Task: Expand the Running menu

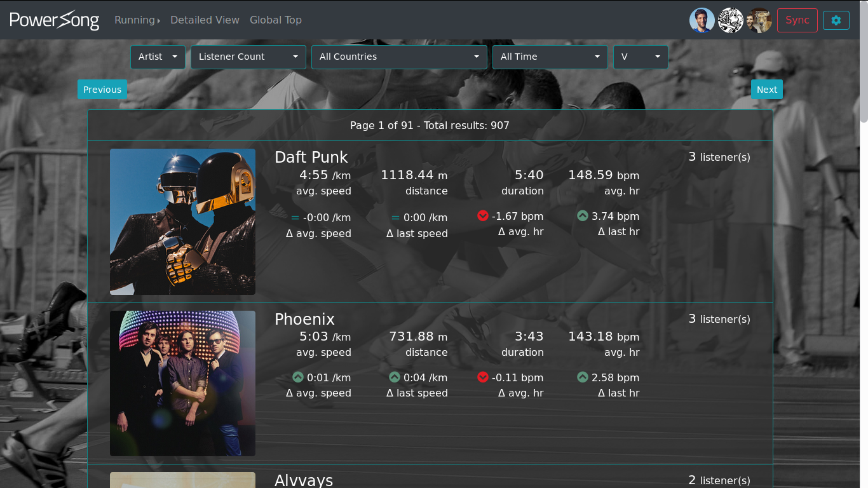Action: pyautogui.click(x=137, y=20)
